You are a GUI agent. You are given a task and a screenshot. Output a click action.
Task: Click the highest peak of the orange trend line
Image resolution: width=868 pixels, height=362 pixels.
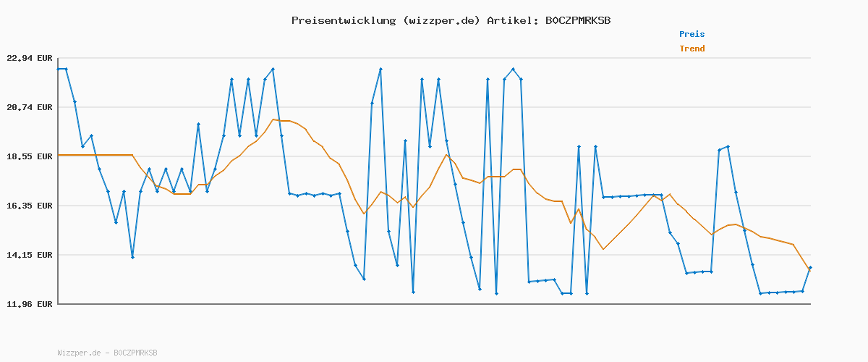click(x=273, y=119)
